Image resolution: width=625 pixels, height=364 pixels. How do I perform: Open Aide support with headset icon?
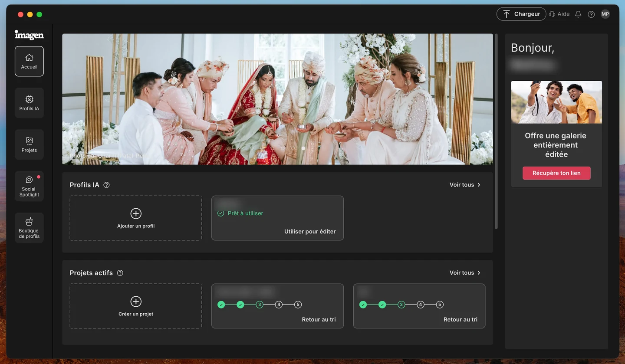click(559, 14)
